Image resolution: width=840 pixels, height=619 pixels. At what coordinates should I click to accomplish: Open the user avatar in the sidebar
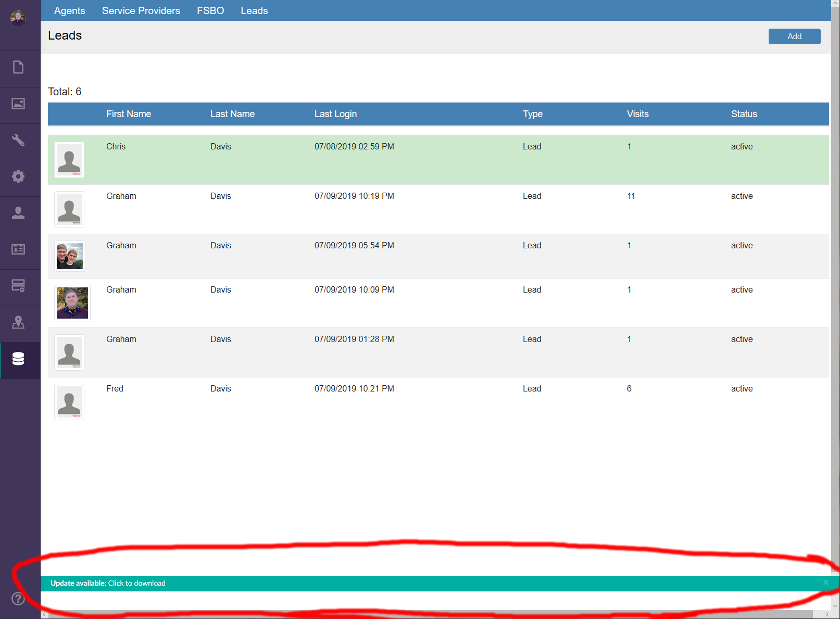click(18, 18)
